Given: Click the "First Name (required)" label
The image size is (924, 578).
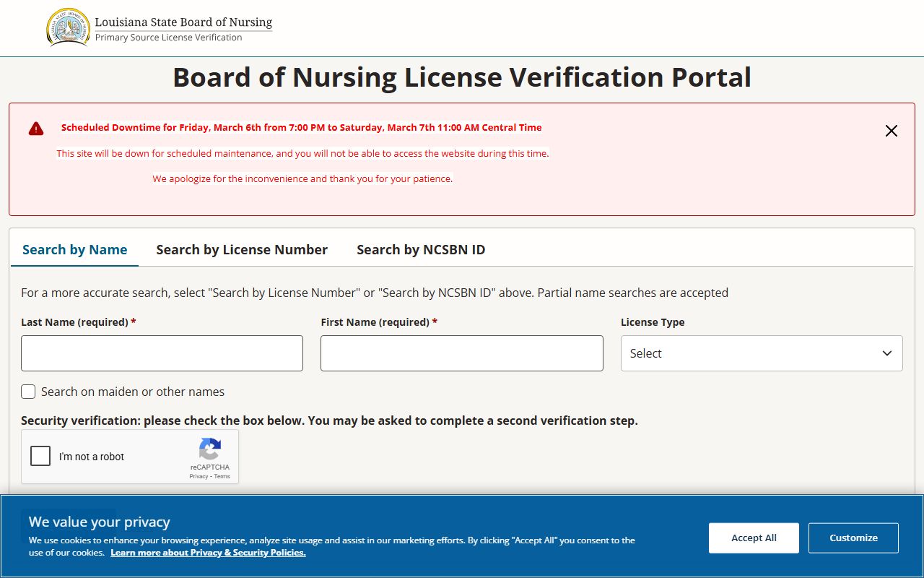Looking at the screenshot, I should 379,322.
